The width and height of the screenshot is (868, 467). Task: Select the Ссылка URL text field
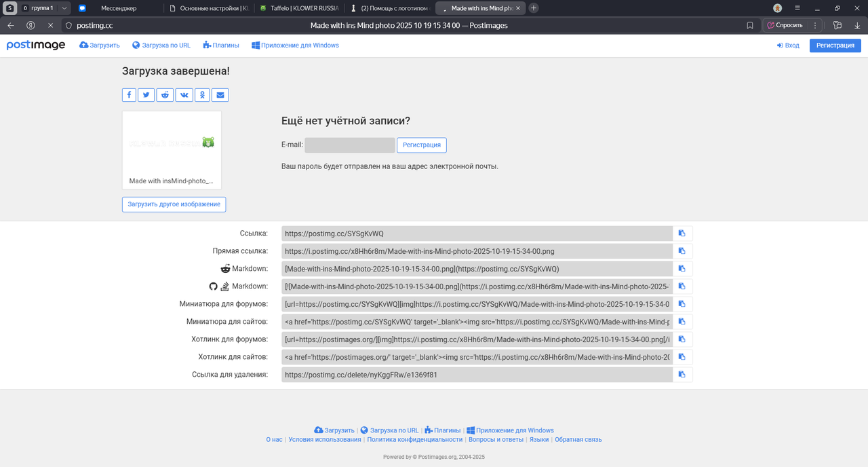pyautogui.click(x=477, y=233)
